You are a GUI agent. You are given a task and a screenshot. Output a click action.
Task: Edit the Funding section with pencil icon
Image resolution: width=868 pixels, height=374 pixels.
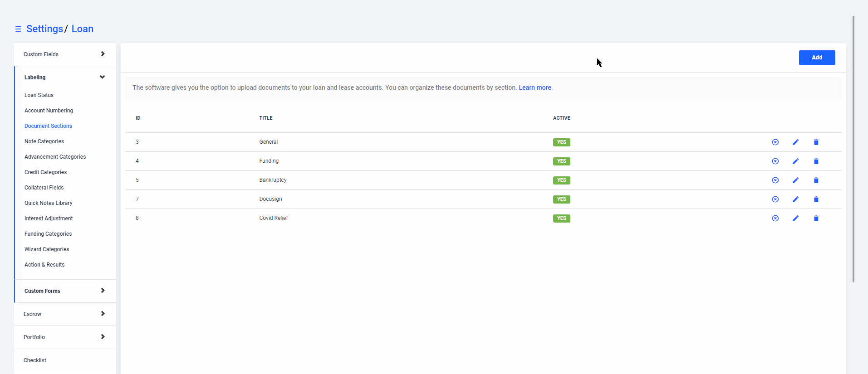(x=796, y=161)
